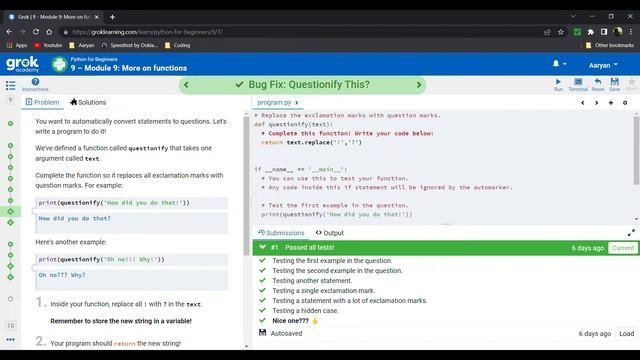Viewport: 640px width, 360px height.
Task: Add a new file with plus icon
Action: pyautogui.click(x=611, y=103)
